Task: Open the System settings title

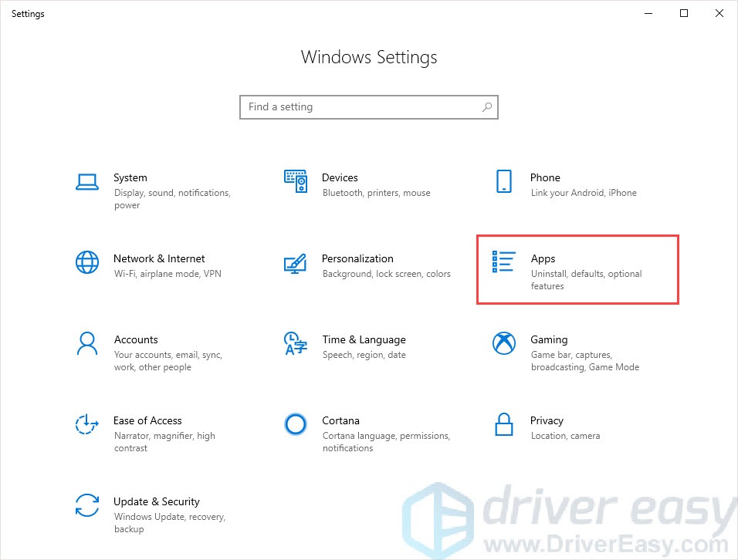Action: (x=130, y=177)
